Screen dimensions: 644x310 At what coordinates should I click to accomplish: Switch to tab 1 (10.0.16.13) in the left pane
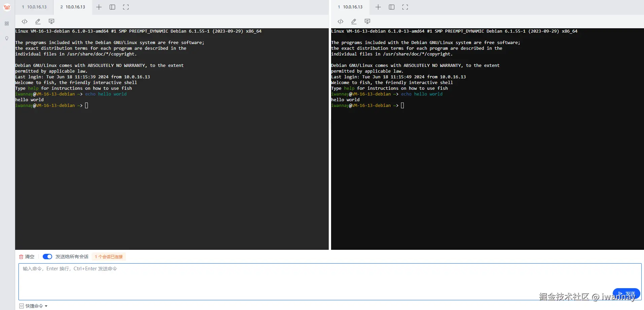click(34, 7)
